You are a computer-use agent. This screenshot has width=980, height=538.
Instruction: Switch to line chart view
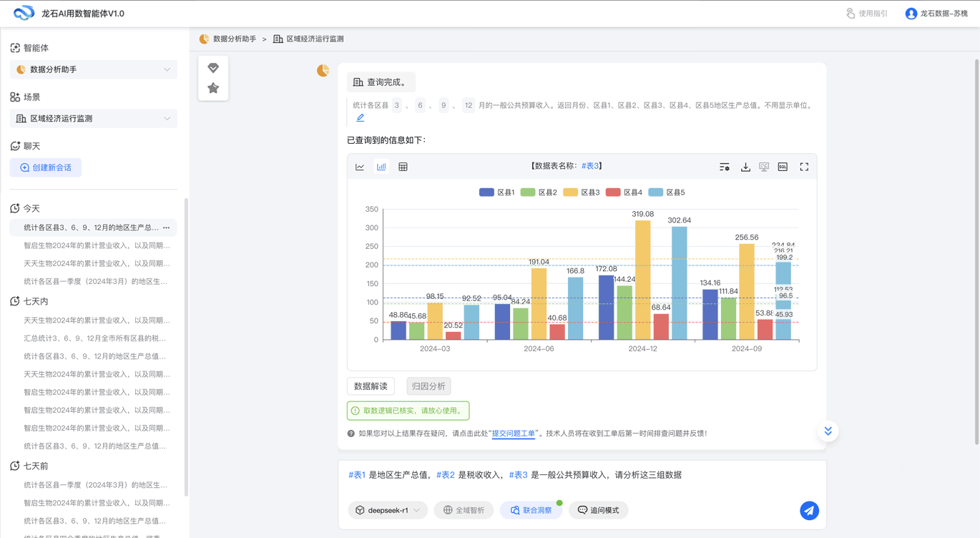pyautogui.click(x=360, y=167)
